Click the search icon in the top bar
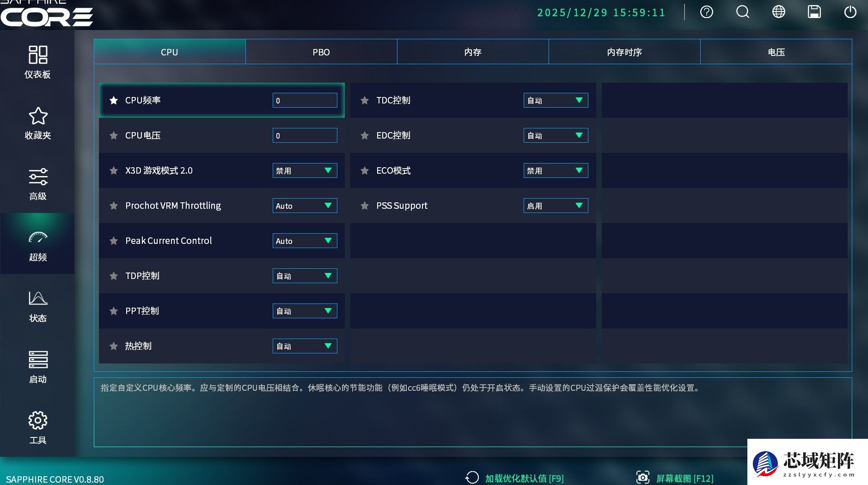The height and width of the screenshot is (485, 868). click(x=742, y=12)
